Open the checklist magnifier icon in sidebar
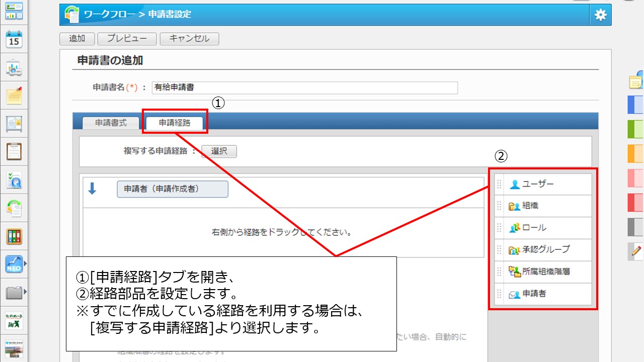644x362 pixels. tap(14, 179)
